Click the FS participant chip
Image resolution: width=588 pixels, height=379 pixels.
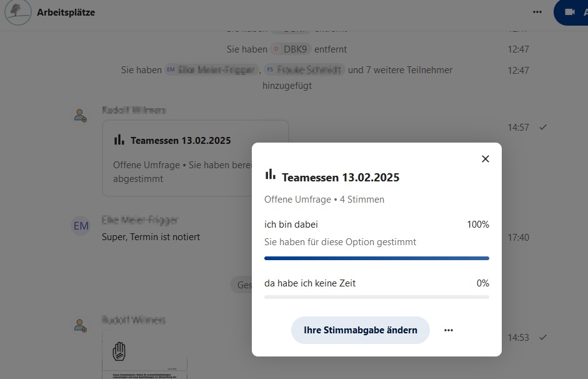(x=304, y=70)
